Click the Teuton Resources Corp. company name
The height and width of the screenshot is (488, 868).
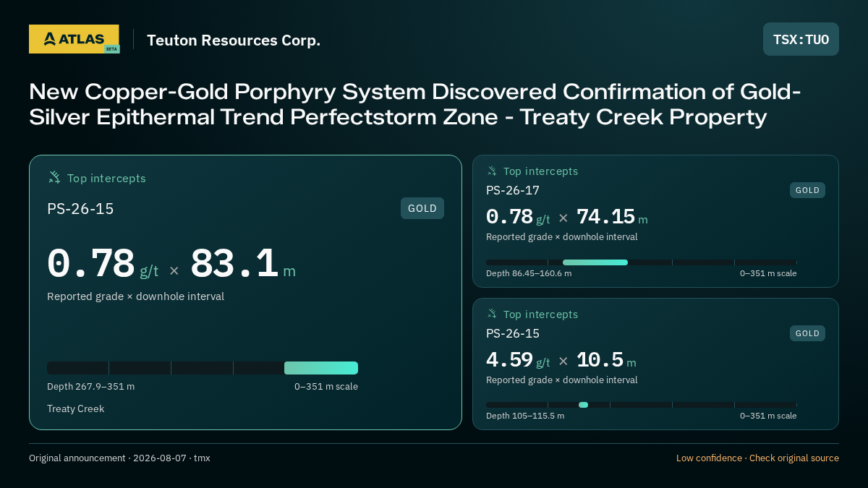click(234, 40)
